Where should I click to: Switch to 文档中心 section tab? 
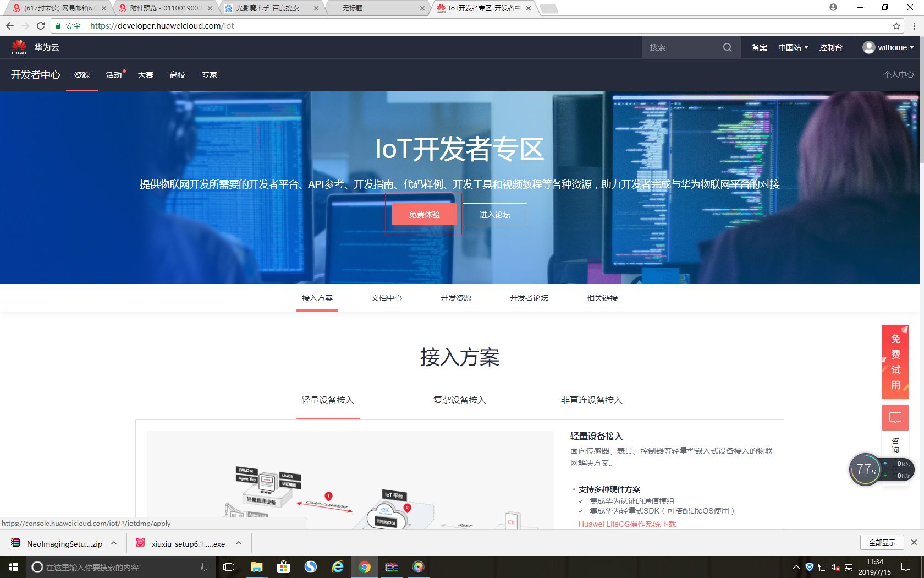387,298
